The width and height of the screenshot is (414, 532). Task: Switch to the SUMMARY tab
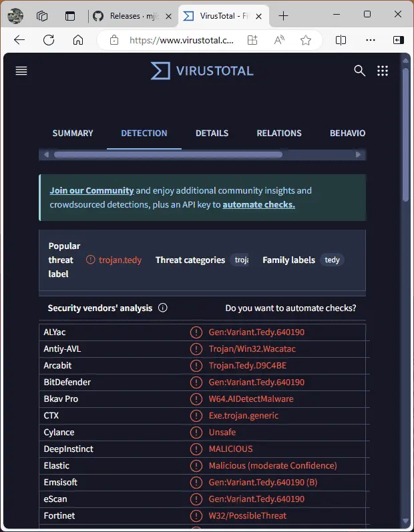coord(73,134)
